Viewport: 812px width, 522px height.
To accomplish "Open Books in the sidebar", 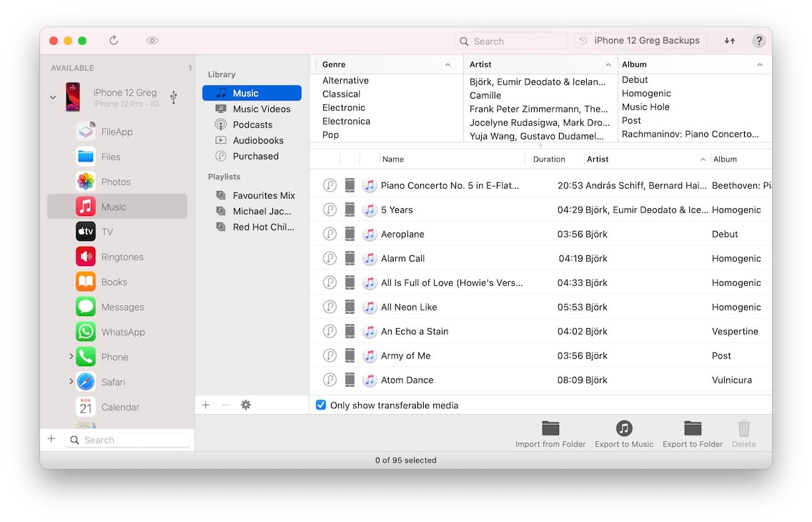I will point(117,282).
